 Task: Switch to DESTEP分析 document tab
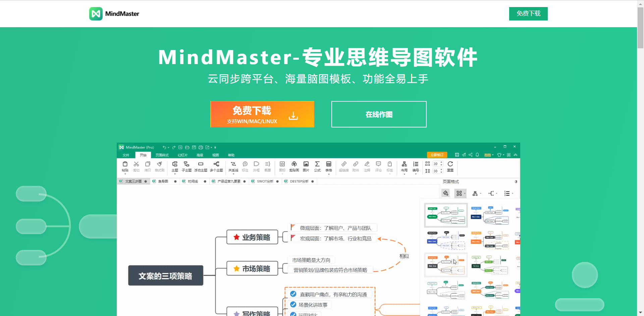[299, 181]
